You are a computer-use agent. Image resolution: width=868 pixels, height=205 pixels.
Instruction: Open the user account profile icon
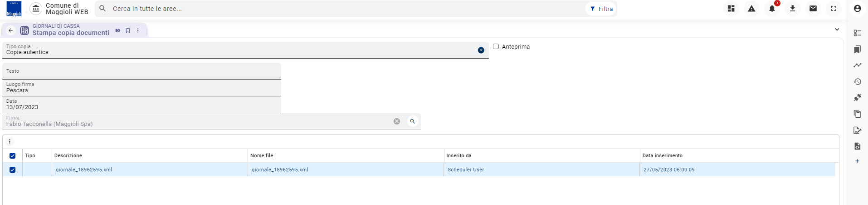857,9
